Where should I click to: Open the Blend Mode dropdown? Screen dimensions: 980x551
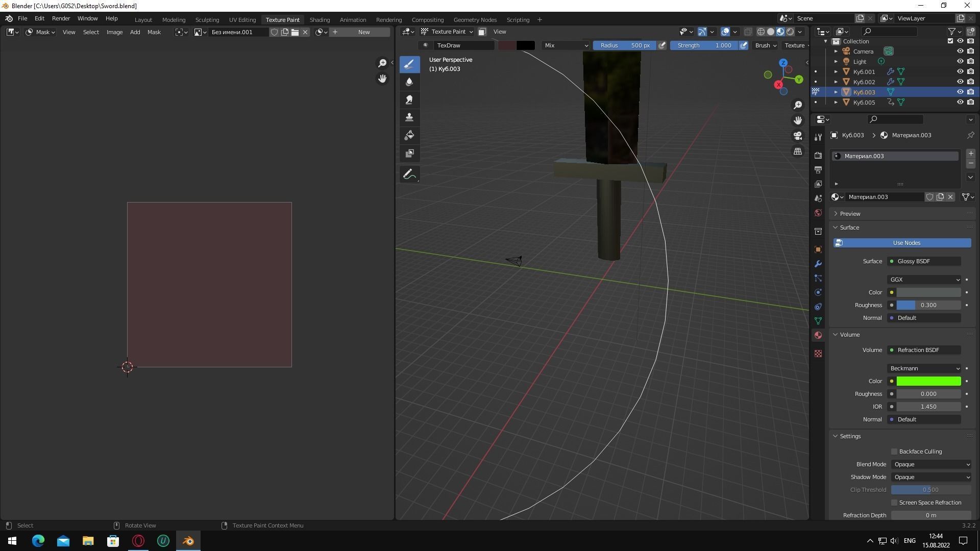930,464
